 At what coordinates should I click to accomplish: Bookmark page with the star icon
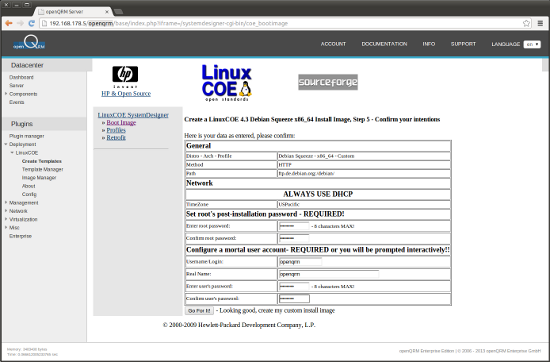point(526,23)
